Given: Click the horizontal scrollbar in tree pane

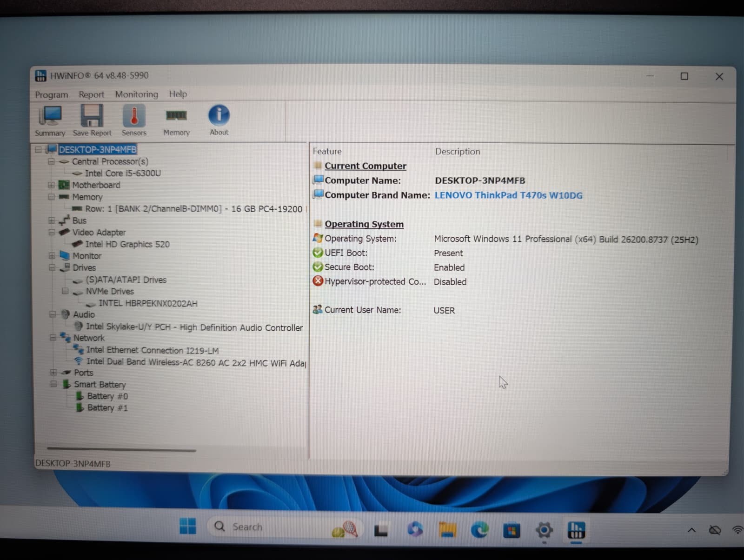Looking at the screenshot, I should click(x=121, y=450).
